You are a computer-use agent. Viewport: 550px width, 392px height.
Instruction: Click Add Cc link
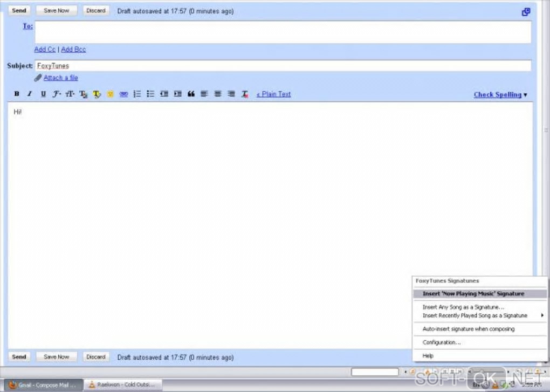coord(45,50)
